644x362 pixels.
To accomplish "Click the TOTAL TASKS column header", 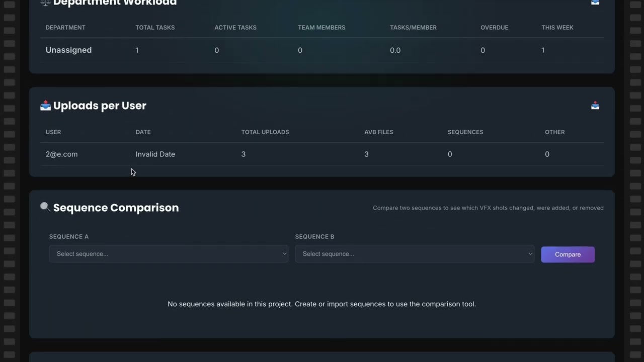I will (x=155, y=28).
